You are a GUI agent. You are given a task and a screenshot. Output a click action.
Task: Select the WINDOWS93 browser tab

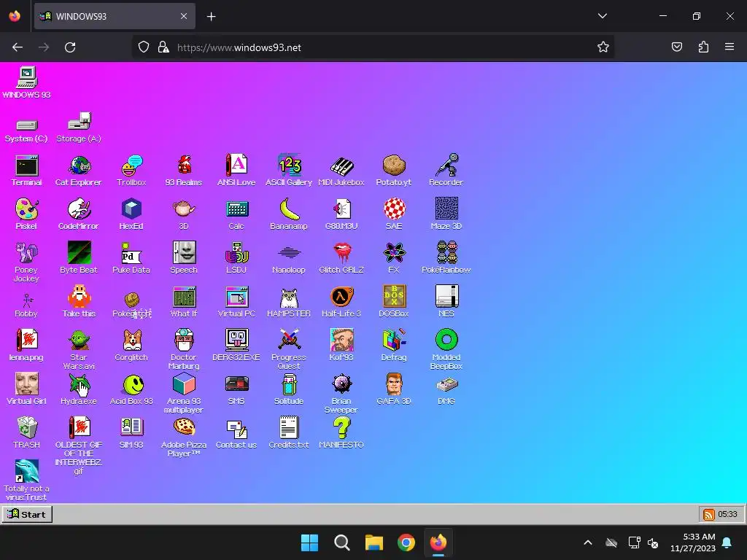115,17
